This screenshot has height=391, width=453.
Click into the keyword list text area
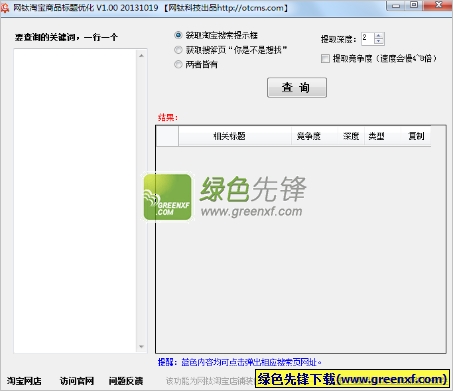pyautogui.click(x=75, y=201)
